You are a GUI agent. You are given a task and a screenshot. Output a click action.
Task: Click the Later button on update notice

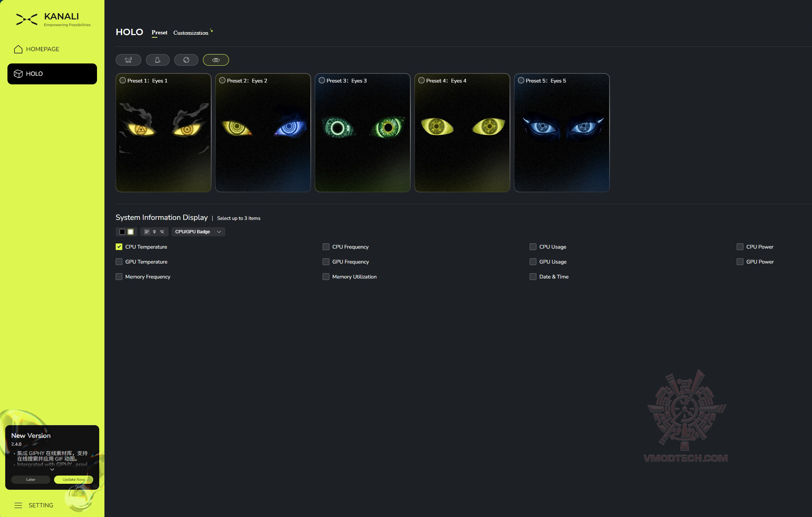31,480
